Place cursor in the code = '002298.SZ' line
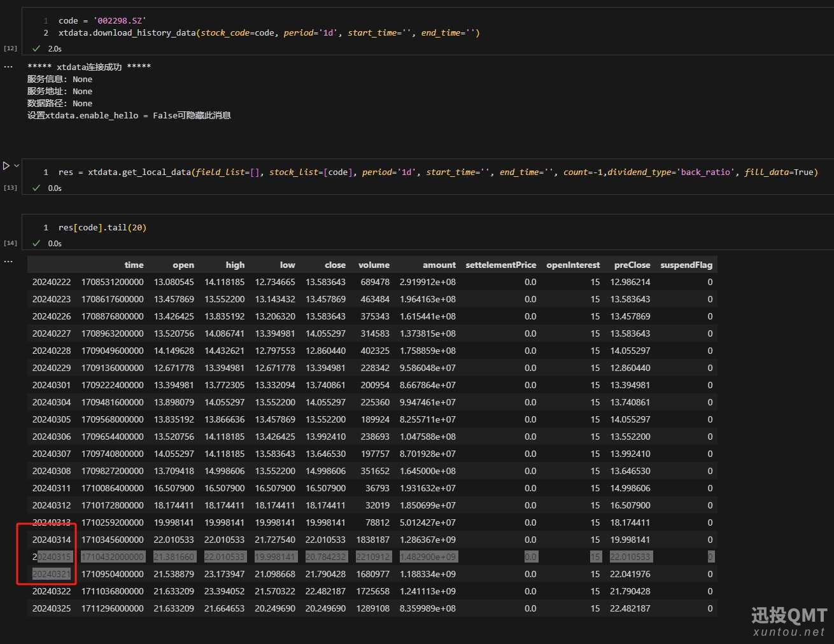This screenshot has width=834, height=644. tap(102, 20)
